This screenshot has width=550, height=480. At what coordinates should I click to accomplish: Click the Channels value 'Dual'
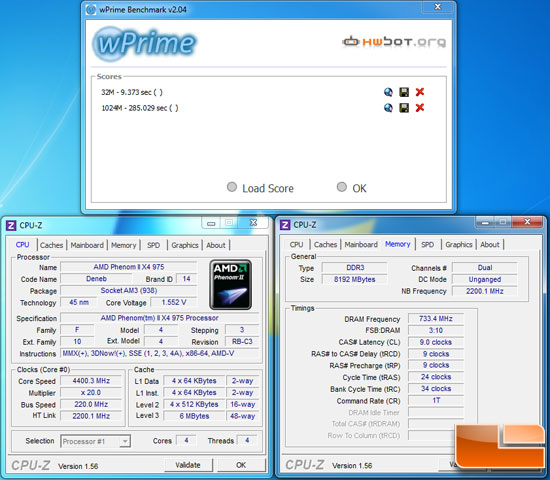484,268
